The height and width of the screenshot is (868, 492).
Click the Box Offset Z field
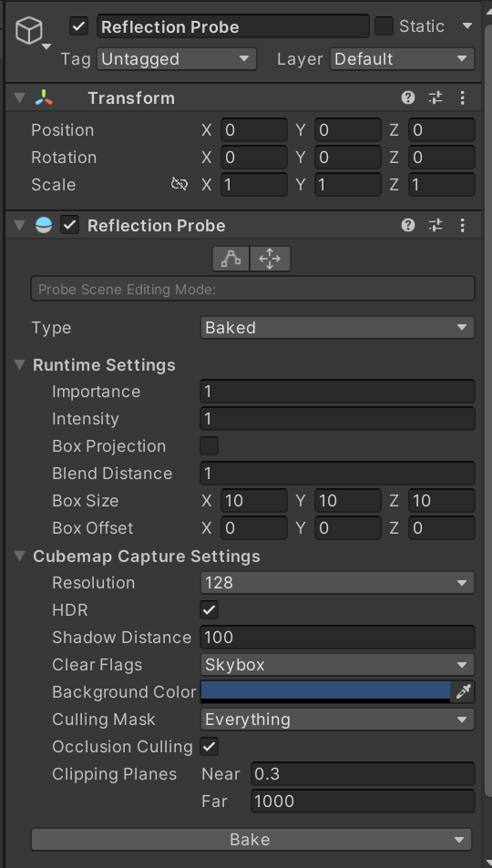pyautogui.click(x=442, y=527)
